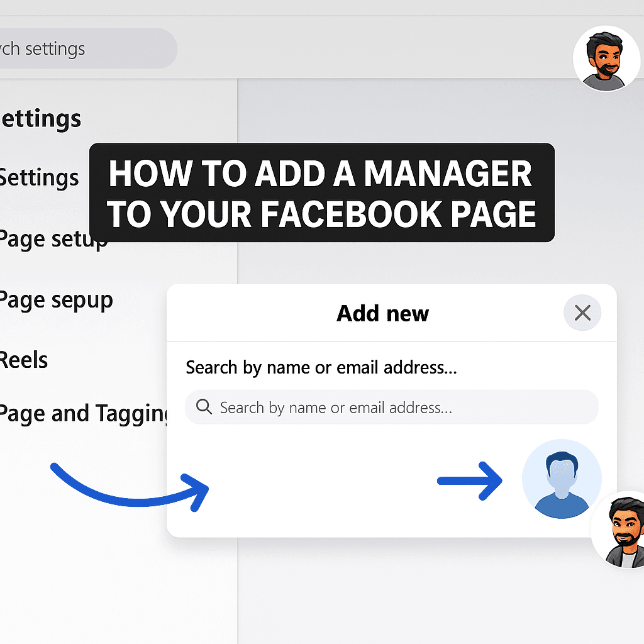The height and width of the screenshot is (644, 644).
Task: Click the Page sepup sidebar item
Action: pos(57,300)
